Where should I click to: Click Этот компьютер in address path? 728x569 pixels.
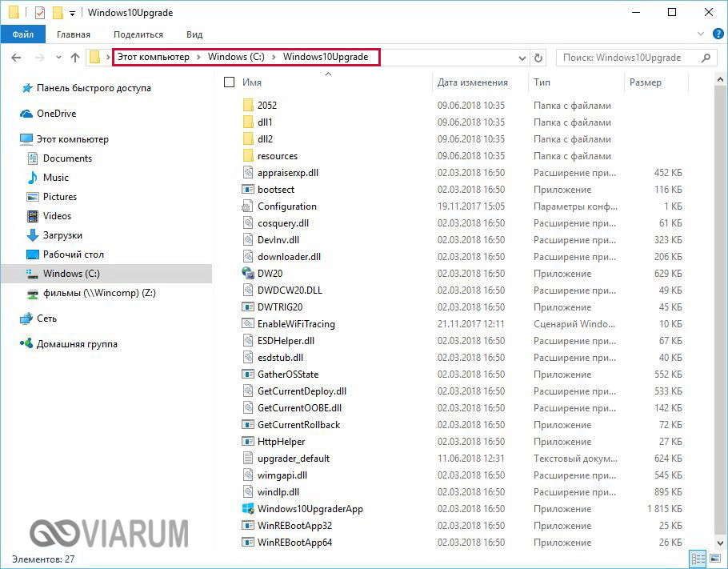pyautogui.click(x=154, y=57)
